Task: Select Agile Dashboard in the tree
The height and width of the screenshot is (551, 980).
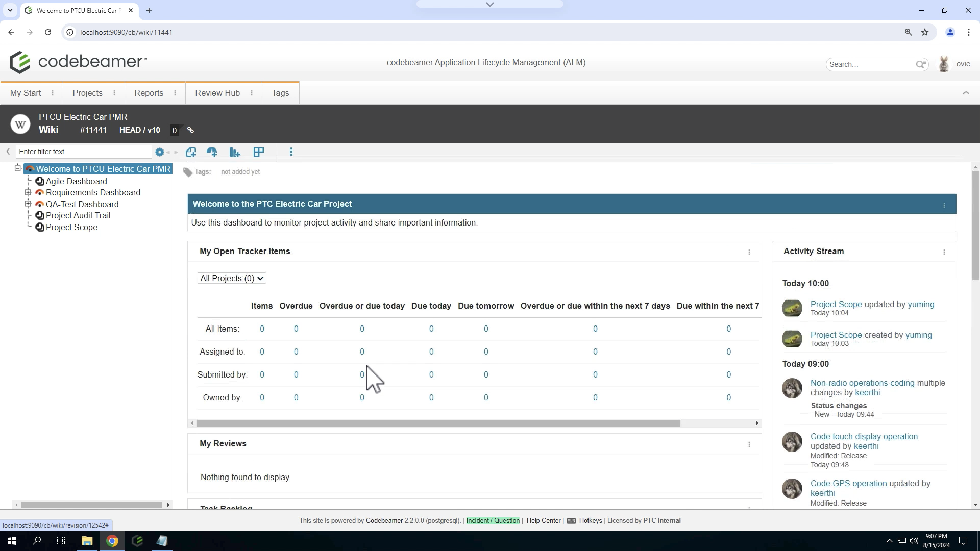Action: [x=77, y=181]
